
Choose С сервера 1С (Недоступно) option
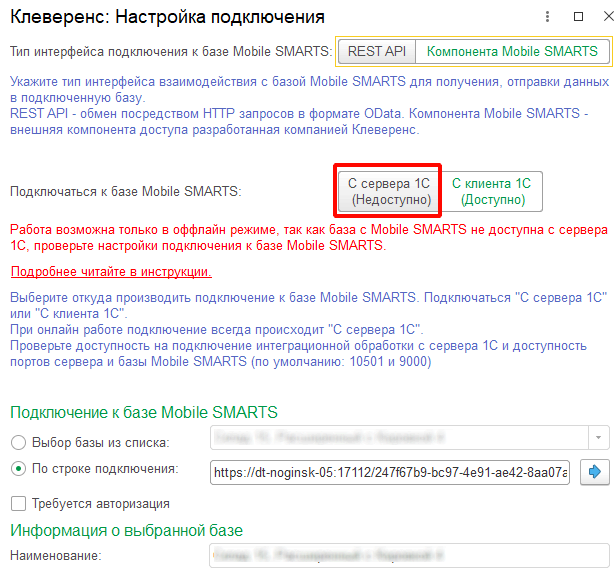coord(389,191)
